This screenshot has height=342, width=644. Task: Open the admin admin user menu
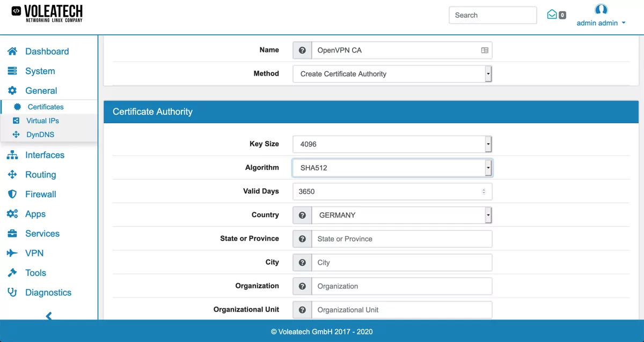pyautogui.click(x=601, y=23)
